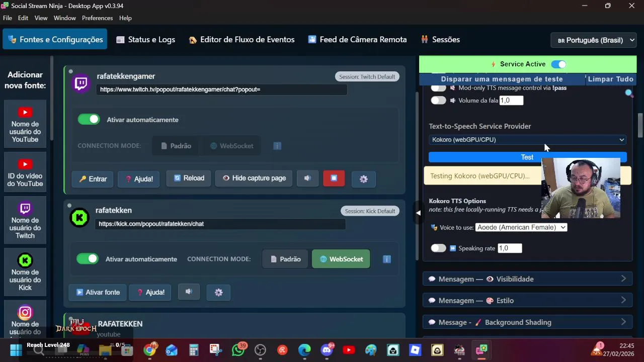
Task: Open settings gear for rafatekkengamer source
Action: coord(364,179)
